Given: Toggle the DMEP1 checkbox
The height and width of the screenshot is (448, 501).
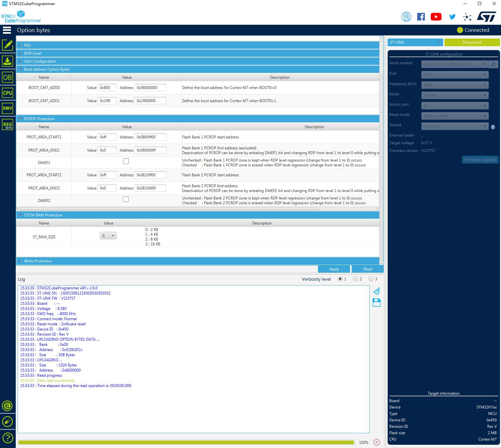Looking at the screenshot, I should (x=126, y=161).
